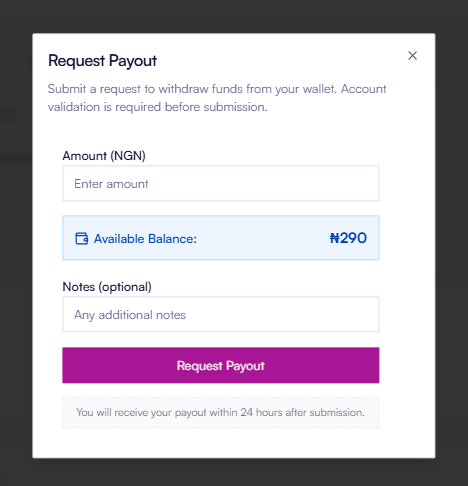Viewport: 468px width, 486px height.
Task: Click the 'Any additional notes' placeholder text
Action: tap(130, 315)
